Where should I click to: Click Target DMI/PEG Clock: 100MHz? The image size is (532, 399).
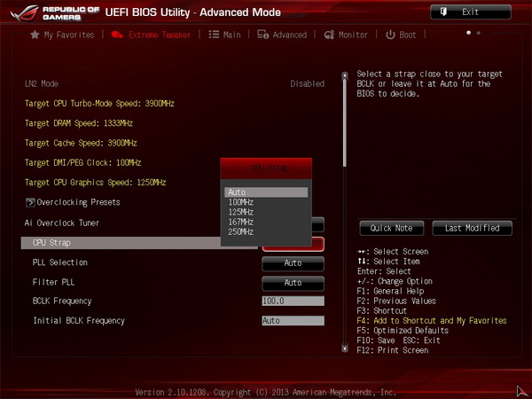[82, 163]
